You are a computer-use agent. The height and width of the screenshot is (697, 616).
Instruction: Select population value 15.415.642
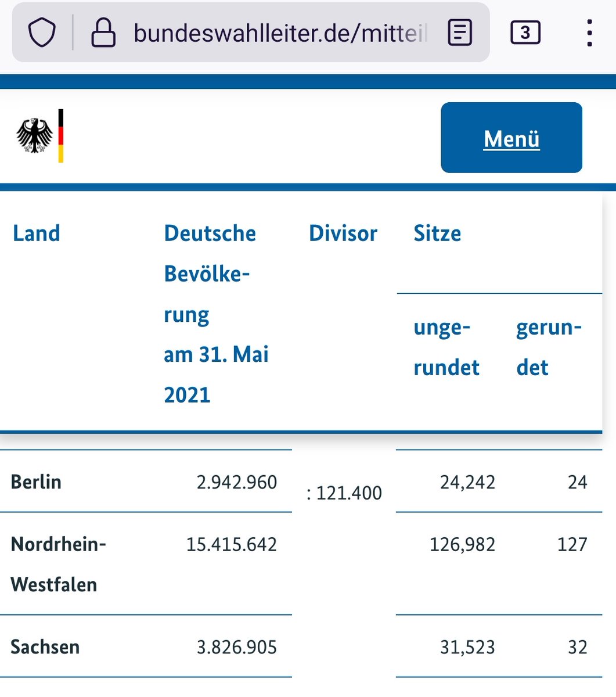232,544
